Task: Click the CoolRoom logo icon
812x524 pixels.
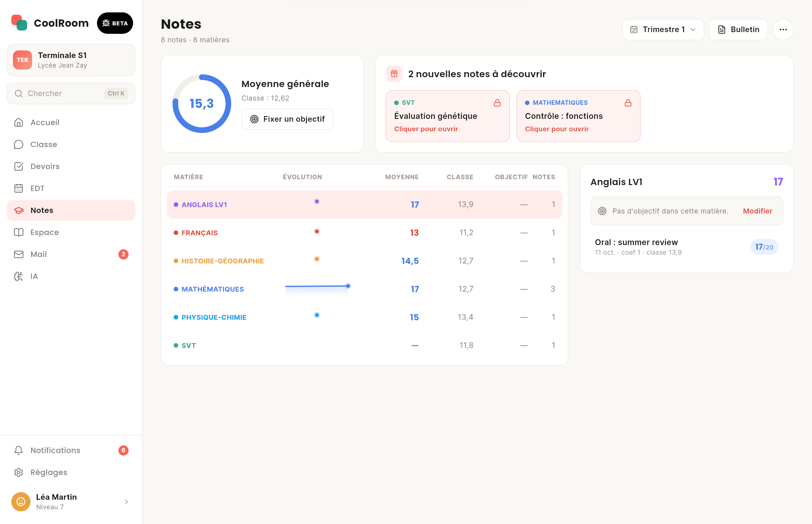Action: (19, 23)
